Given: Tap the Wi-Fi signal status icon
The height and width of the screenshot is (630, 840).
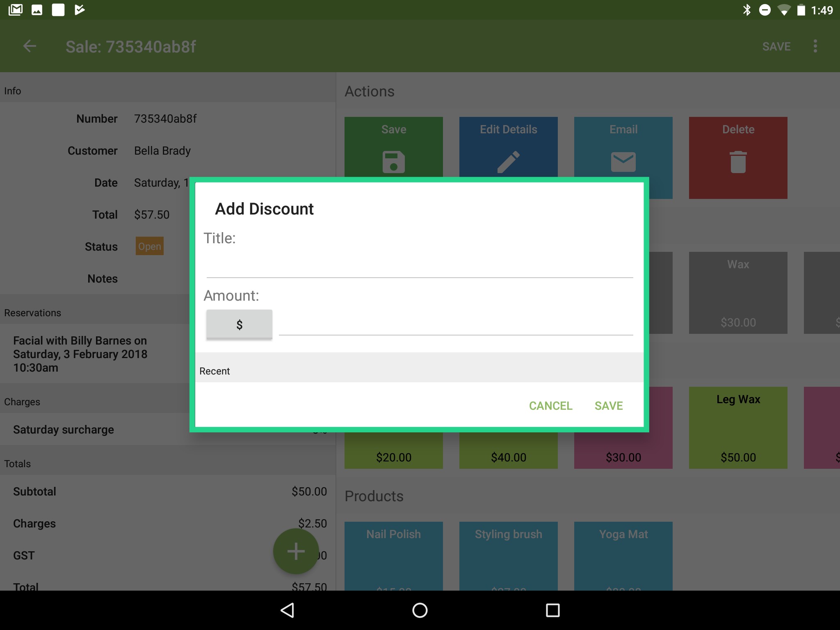Looking at the screenshot, I should pyautogui.click(x=784, y=10).
